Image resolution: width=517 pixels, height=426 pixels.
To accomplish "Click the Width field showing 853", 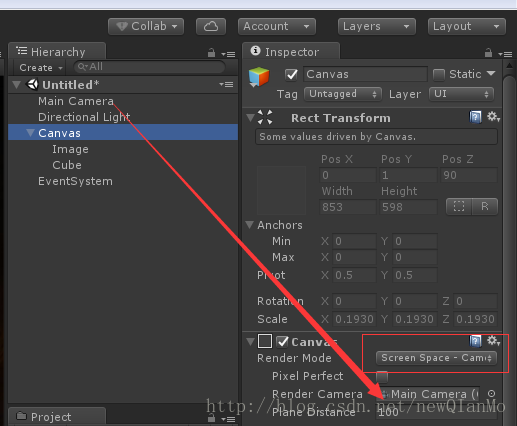I will 348,207.
